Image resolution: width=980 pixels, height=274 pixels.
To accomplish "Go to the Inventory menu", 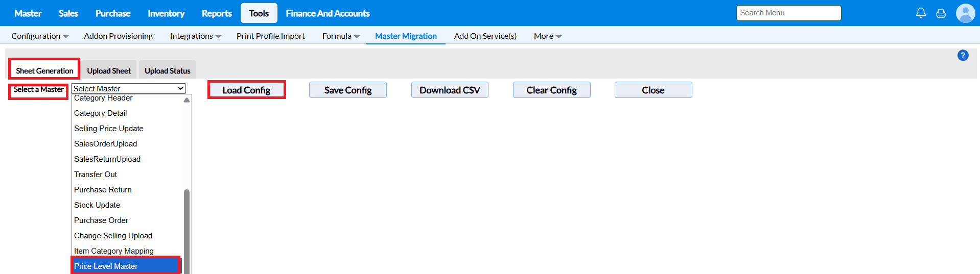I will tap(166, 13).
